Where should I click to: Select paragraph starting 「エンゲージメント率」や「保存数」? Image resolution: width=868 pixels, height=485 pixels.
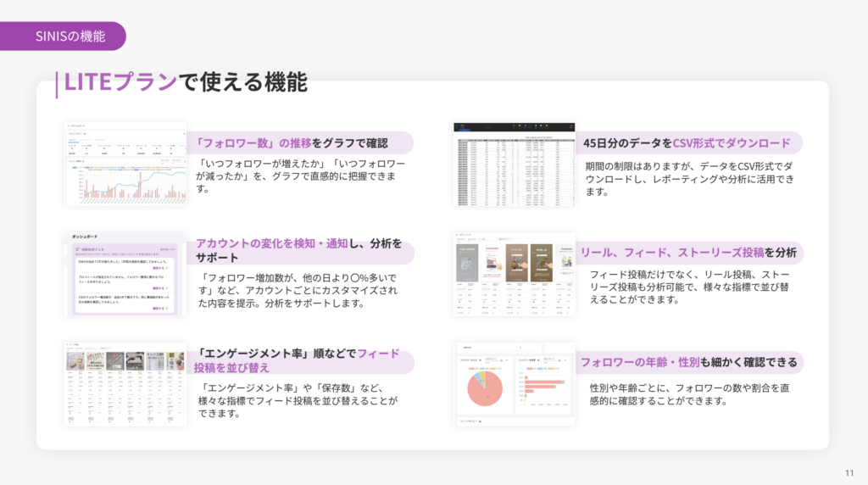tap(298, 400)
